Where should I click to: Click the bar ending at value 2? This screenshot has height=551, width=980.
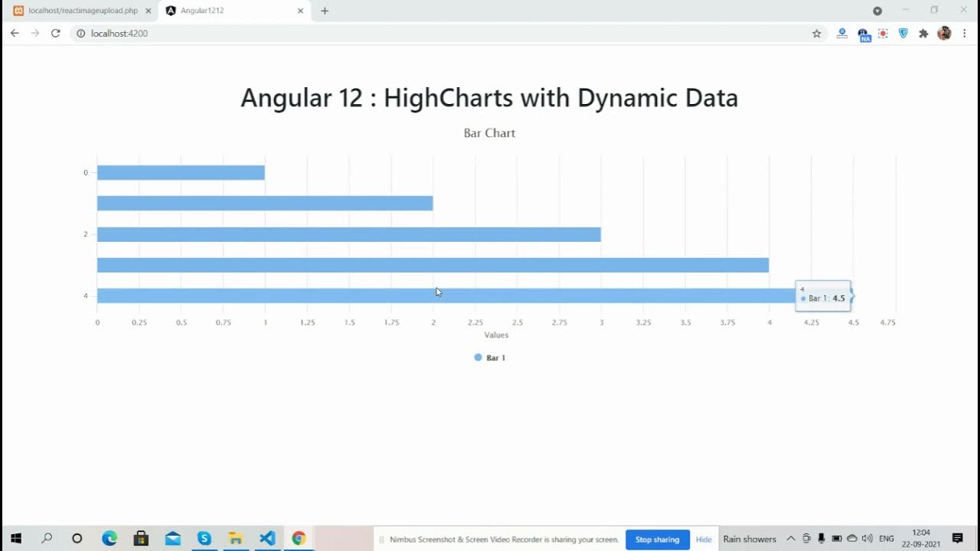pyautogui.click(x=265, y=204)
